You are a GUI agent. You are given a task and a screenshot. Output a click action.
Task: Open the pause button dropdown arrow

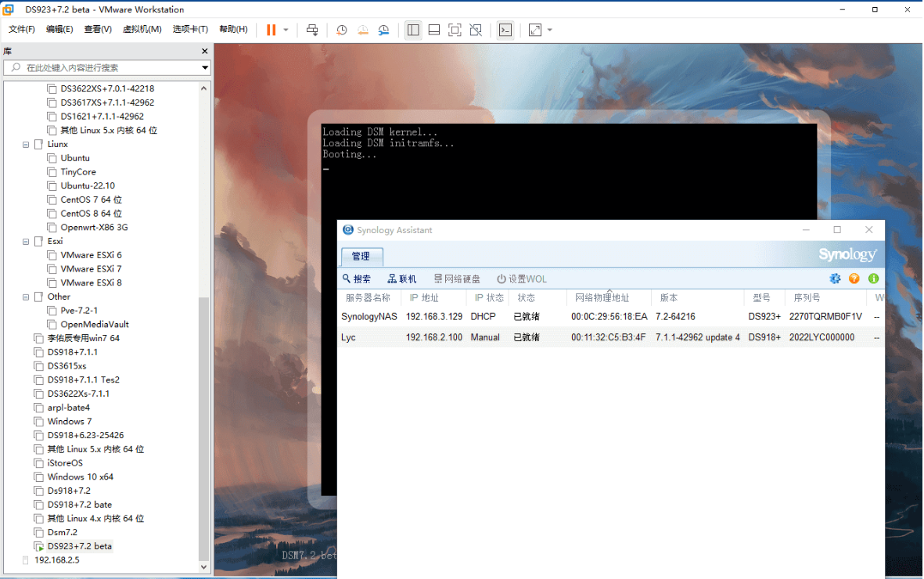coord(286,30)
